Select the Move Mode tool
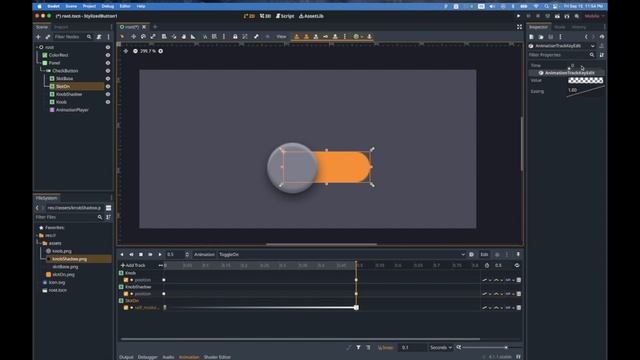This screenshot has width=640, height=360. [133, 37]
